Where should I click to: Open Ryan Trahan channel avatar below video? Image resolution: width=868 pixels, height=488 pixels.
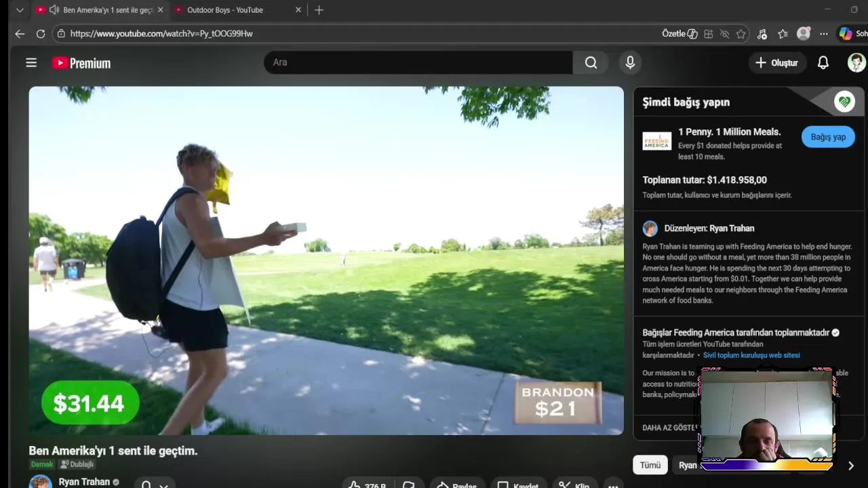40,482
